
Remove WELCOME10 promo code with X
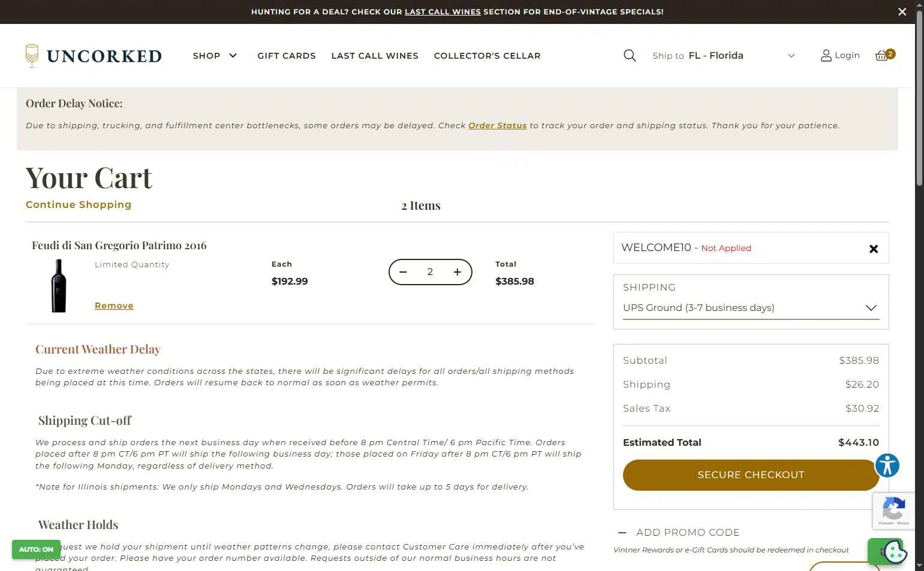[874, 249]
